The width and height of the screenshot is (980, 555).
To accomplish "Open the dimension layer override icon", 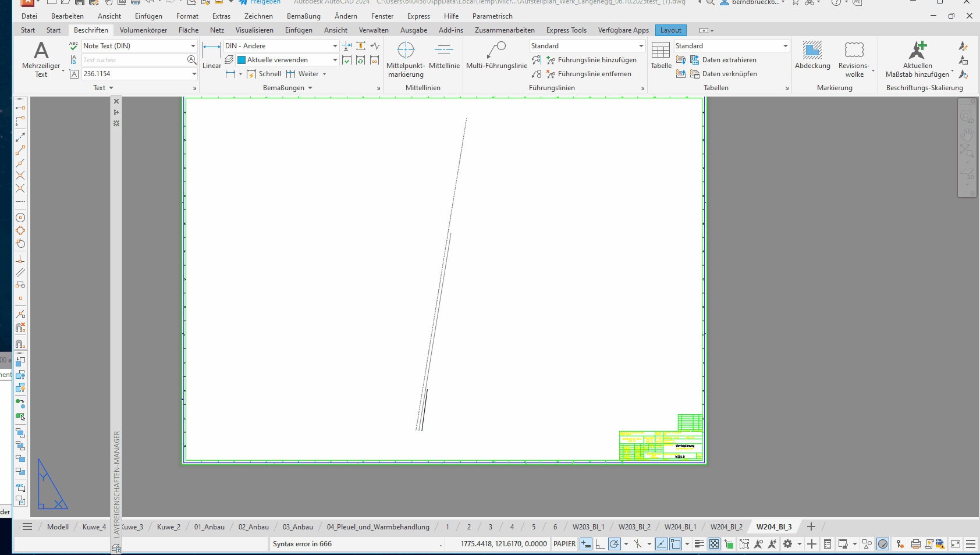I will (229, 60).
